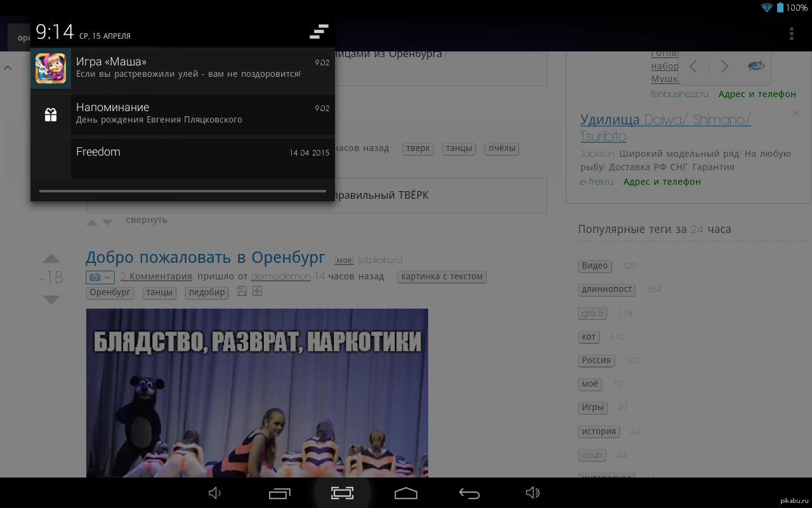Screen dimensions: 812x508
Task: Save the post with floppy disk icon
Action: click(242, 291)
